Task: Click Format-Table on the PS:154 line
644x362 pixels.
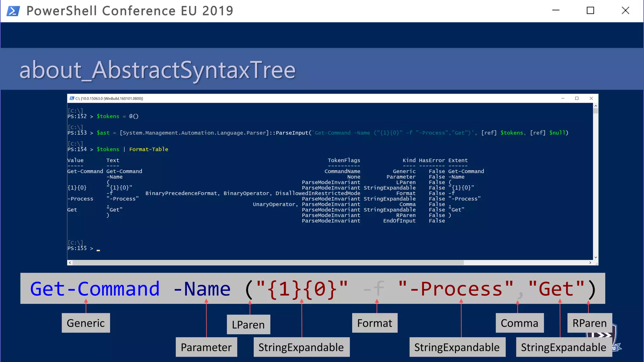Action: pyautogui.click(x=149, y=149)
